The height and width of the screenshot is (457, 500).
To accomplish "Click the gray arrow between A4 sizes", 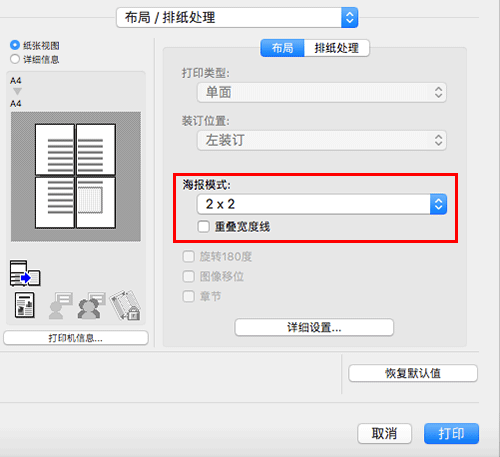I will pyautogui.click(x=17, y=92).
